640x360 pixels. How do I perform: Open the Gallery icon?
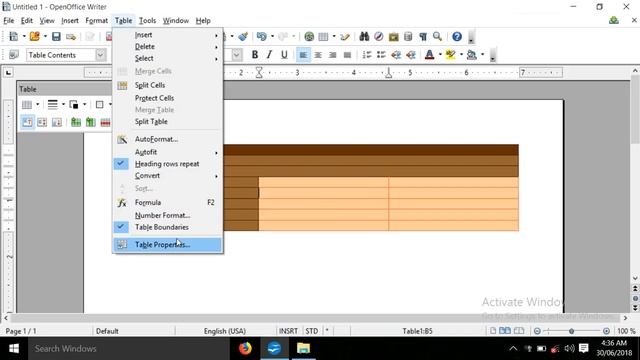[393, 37]
